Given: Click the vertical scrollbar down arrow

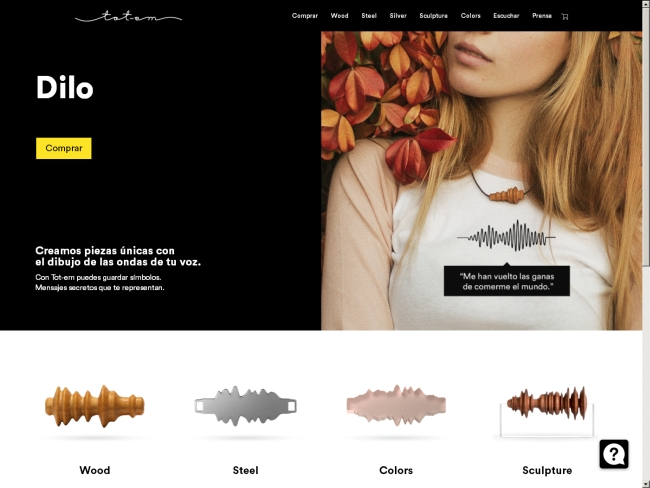Looking at the screenshot, I should [646, 484].
